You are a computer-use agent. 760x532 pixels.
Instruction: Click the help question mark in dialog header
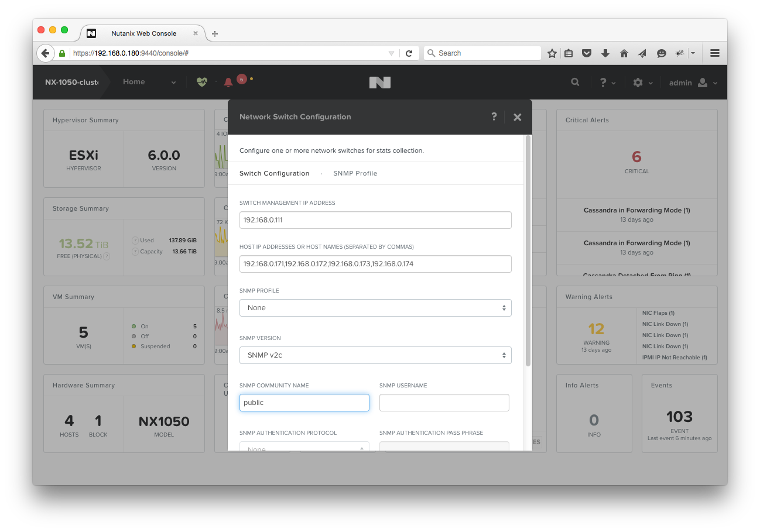pyautogui.click(x=494, y=117)
